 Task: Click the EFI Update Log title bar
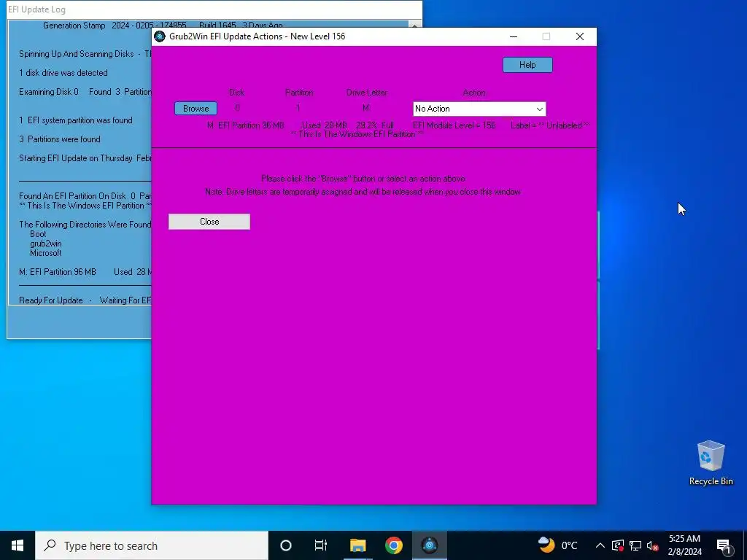coord(214,9)
